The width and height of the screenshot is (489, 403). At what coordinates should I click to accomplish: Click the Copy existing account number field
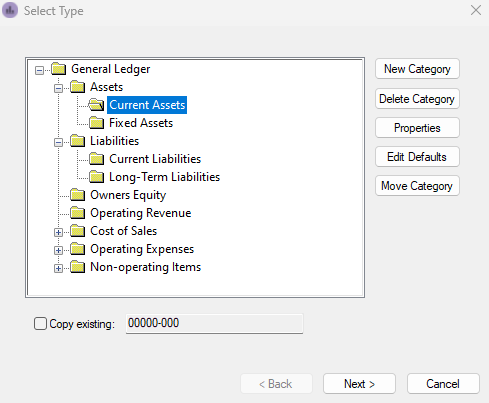214,323
